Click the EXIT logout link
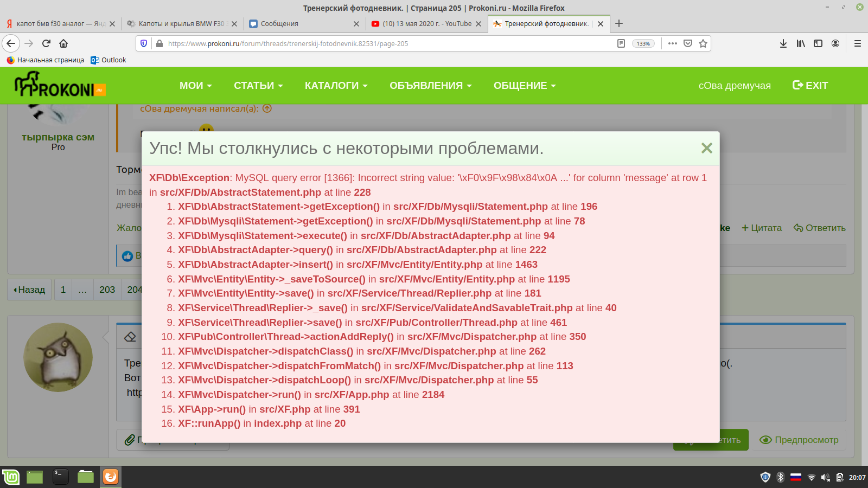 tap(810, 86)
